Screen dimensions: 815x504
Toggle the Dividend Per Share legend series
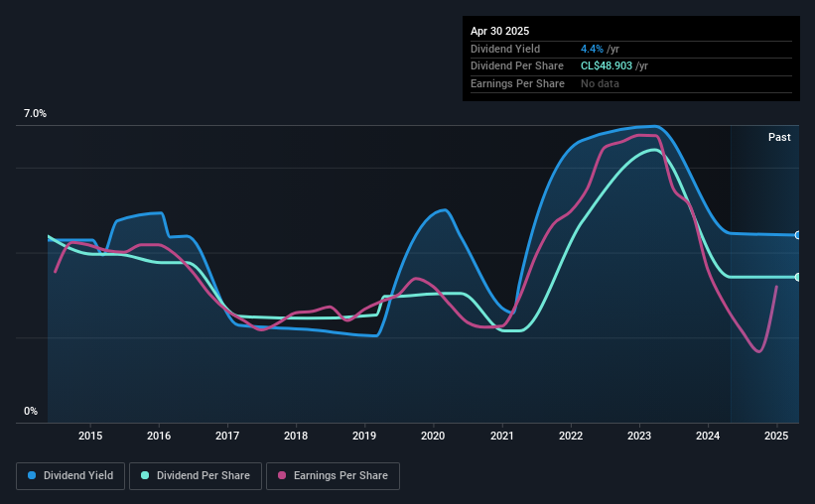tap(196, 476)
